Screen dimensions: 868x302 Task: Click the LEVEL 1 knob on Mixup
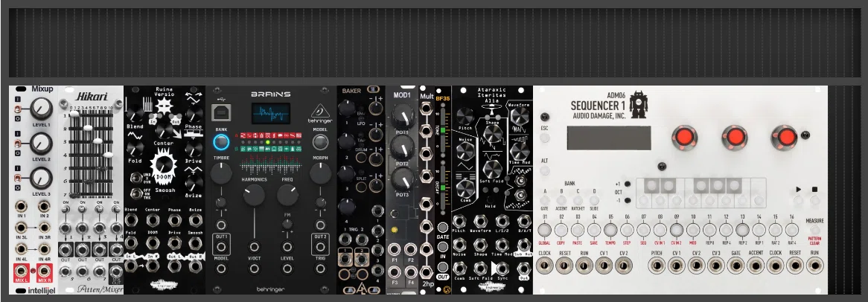pyautogui.click(x=41, y=109)
